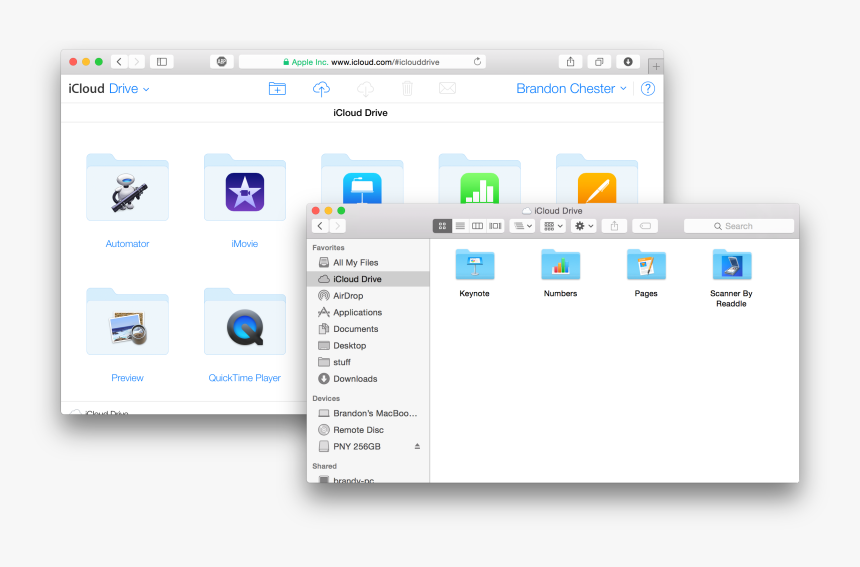
Task: Select Downloads in Finder sidebar
Action: point(368,379)
